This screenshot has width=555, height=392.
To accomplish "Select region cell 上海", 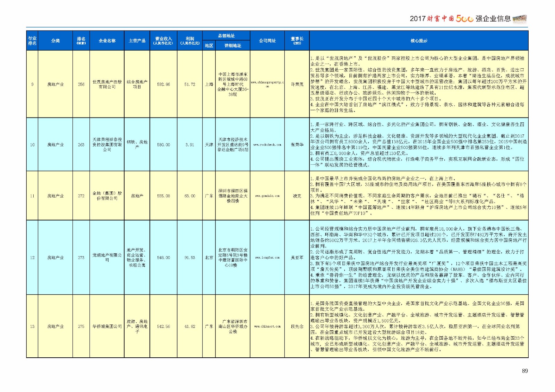I will click(x=209, y=84).
